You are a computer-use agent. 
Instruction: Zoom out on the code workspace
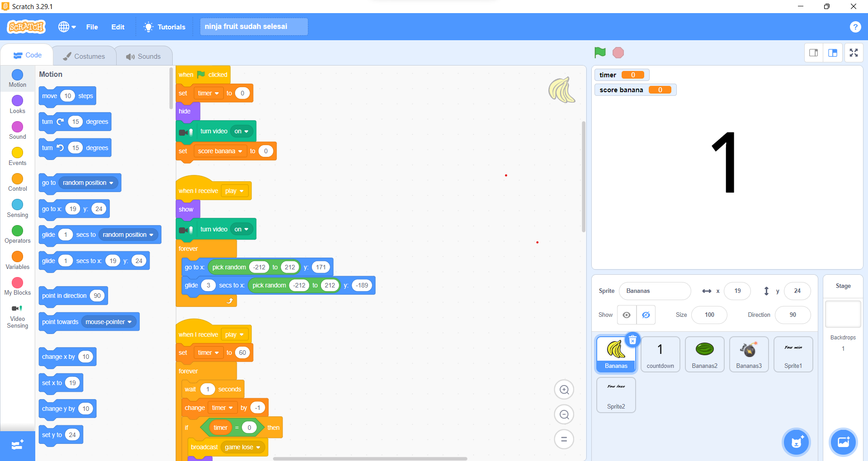coord(564,414)
